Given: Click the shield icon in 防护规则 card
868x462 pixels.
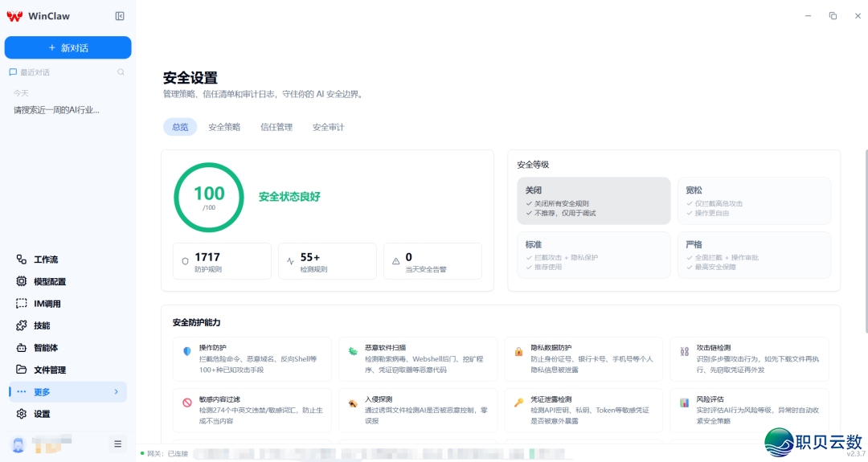Looking at the screenshot, I should tap(186, 261).
